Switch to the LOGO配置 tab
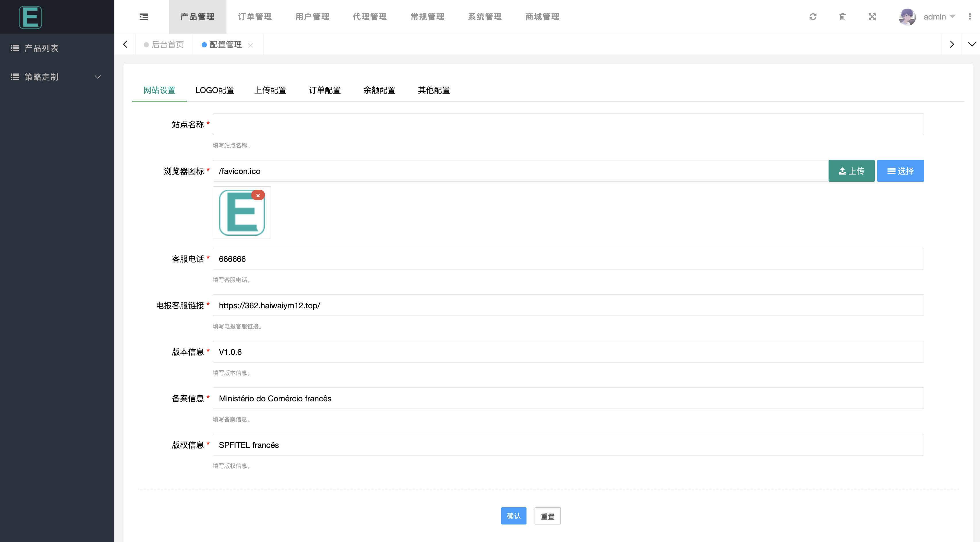Image resolution: width=980 pixels, height=542 pixels. [215, 90]
